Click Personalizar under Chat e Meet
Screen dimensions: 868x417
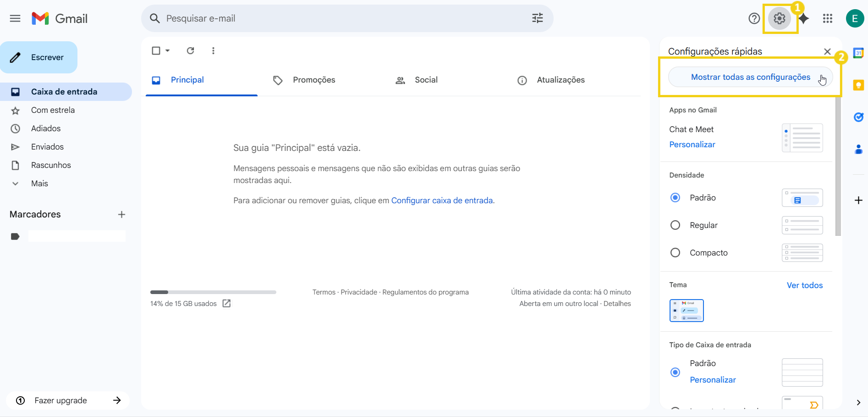[692, 145]
